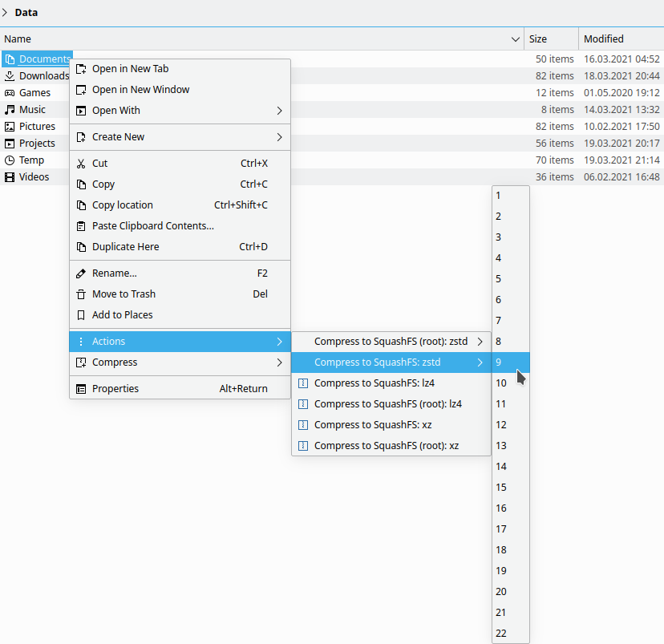The image size is (664, 644).
Task: Expand the Create New submenu arrow
Action: pos(280,137)
